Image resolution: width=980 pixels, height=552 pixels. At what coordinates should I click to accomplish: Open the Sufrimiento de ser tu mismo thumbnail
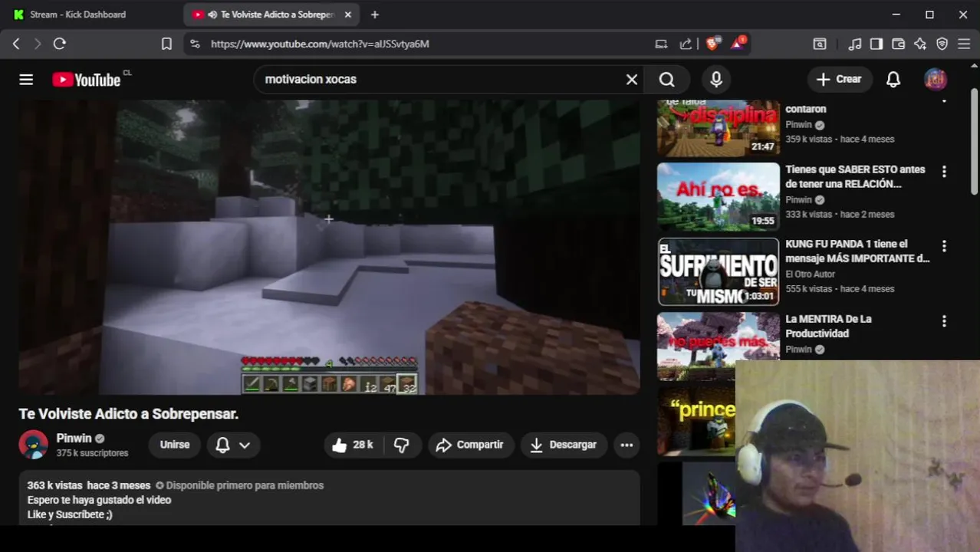719,271
